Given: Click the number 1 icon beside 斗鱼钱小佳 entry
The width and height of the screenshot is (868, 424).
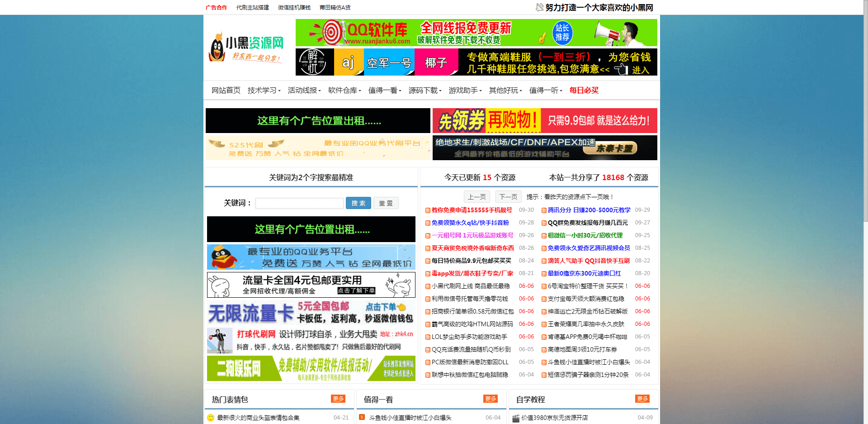Looking at the screenshot, I should tap(363, 418).
